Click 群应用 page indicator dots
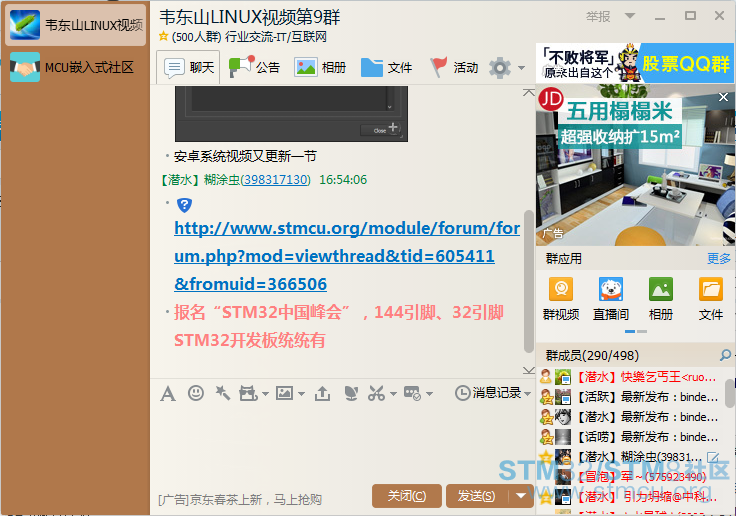Screen dimensions: 736x516 click(636, 331)
